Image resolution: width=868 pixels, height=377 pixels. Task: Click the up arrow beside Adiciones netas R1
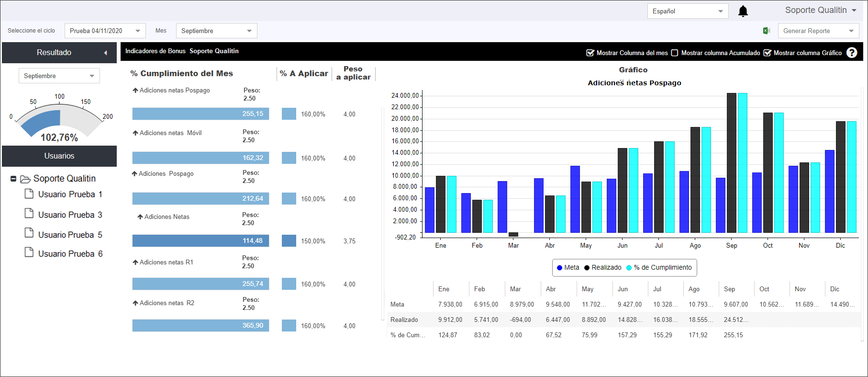(135, 263)
